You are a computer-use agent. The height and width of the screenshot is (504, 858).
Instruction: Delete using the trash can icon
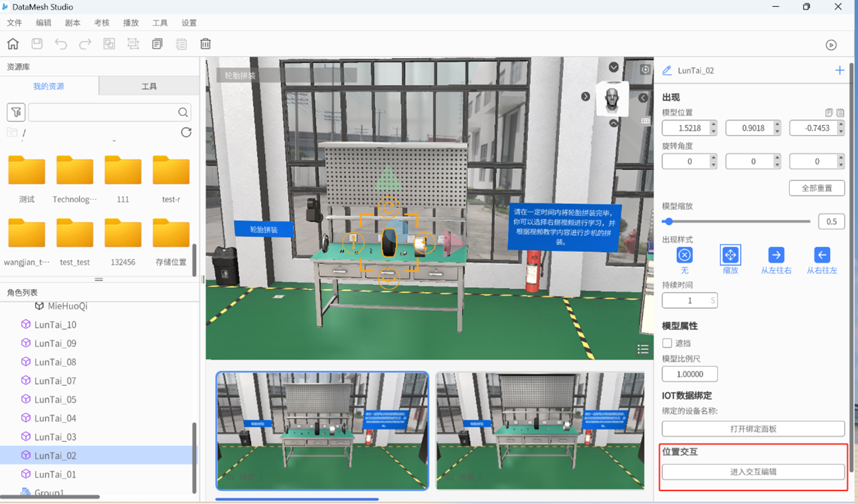point(206,44)
